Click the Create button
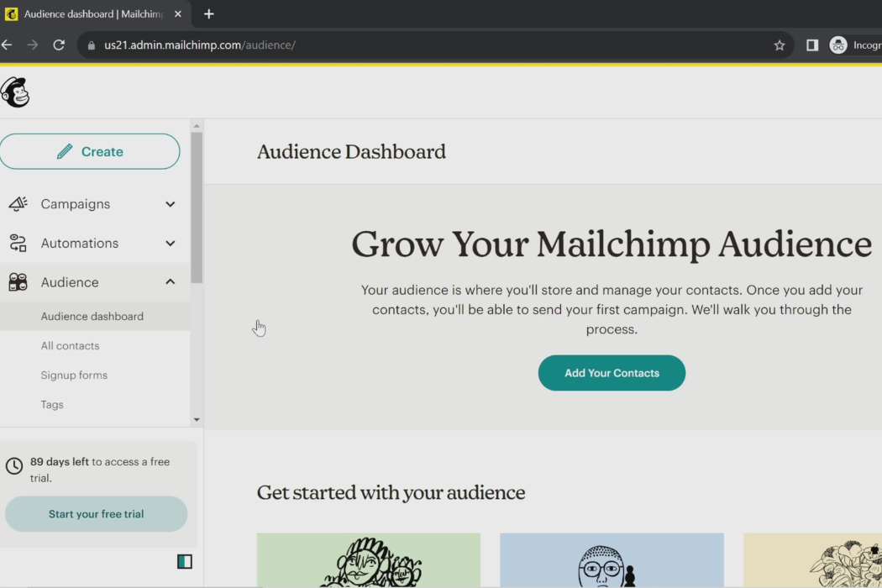The height and width of the screenshot is (588, 882). point(90,151)
